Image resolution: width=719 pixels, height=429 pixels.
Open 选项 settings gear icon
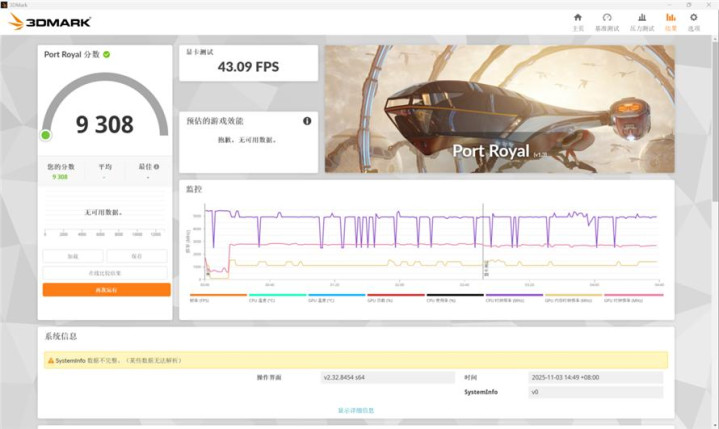pyautogui.click(x=694, y=20)
